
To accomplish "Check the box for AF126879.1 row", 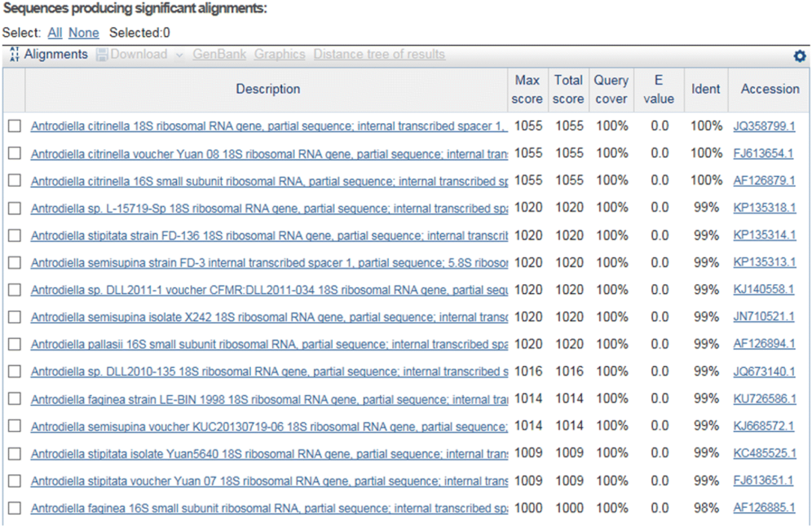I will coord(14,181).
